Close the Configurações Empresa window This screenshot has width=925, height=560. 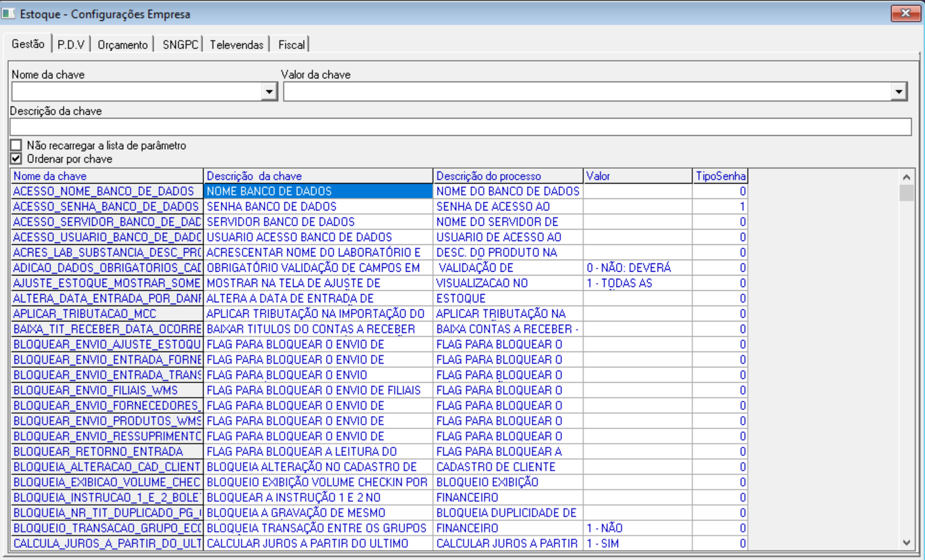[905, 13]
